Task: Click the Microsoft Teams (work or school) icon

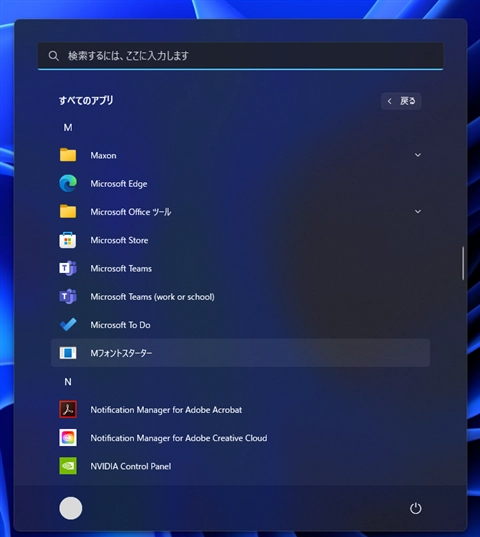Action: pyautogui.click(x=68, y=297)
